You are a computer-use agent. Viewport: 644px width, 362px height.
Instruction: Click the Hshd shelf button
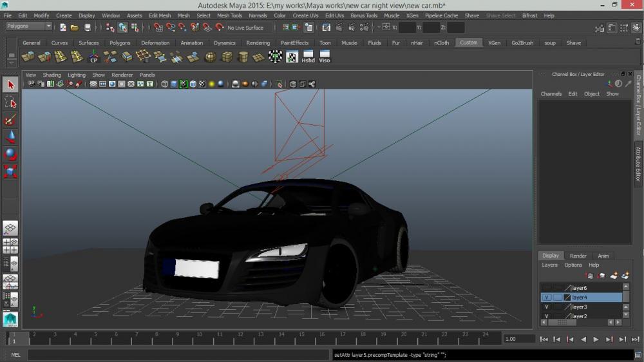click(x=308, y=57)
